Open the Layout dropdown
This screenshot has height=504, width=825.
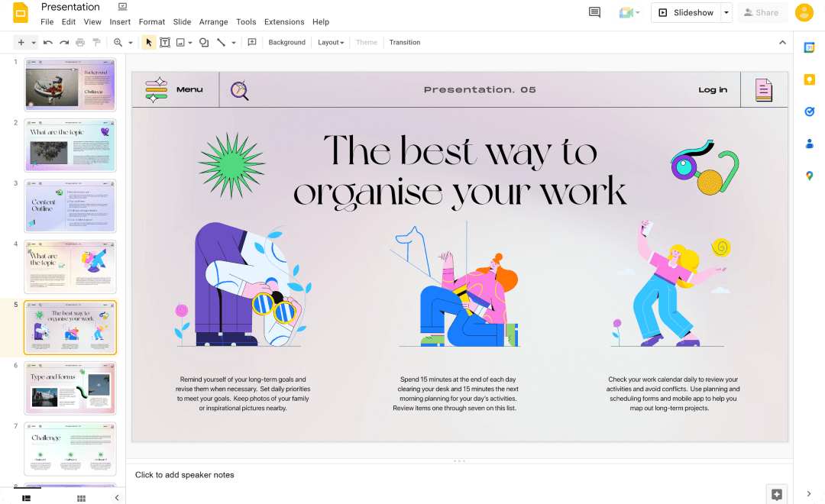coord(331,43)
